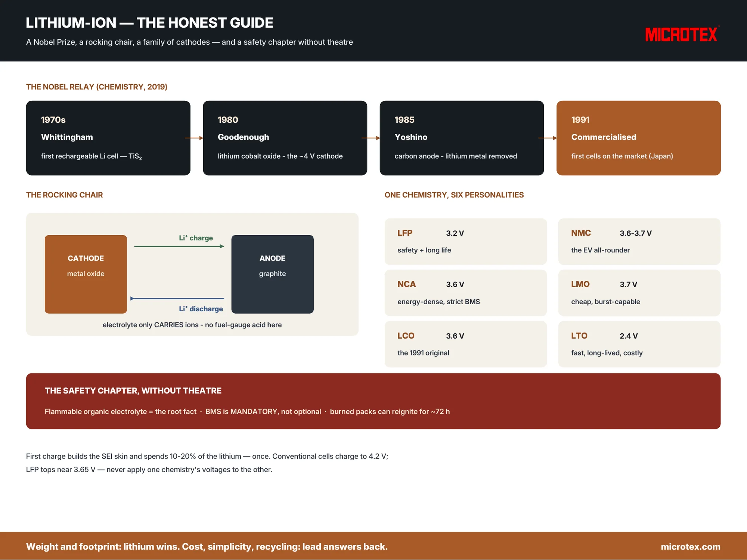Click 'cheap, burst-capable' description
This screenshot has height=560, width=747.
click(605, 302)
